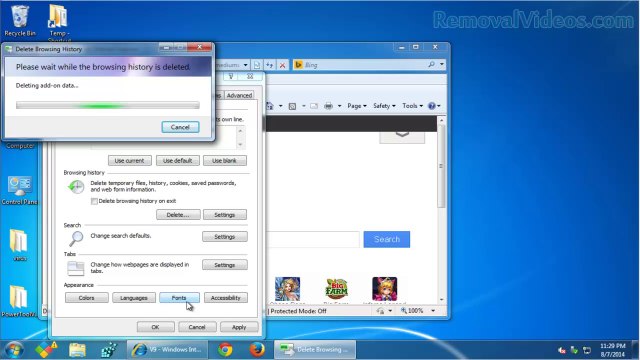Expand the Feeds dropdown arrow
Viewport: 640px width, 360px height.
click(303, 106)
